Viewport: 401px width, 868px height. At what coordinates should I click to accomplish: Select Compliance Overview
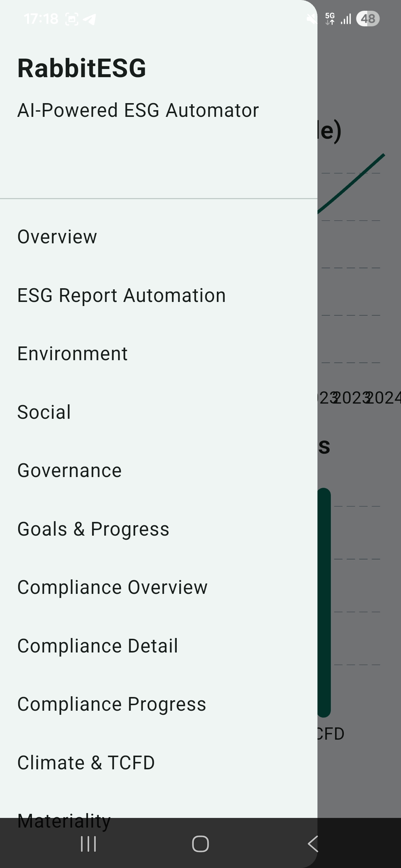pos(112,588)
